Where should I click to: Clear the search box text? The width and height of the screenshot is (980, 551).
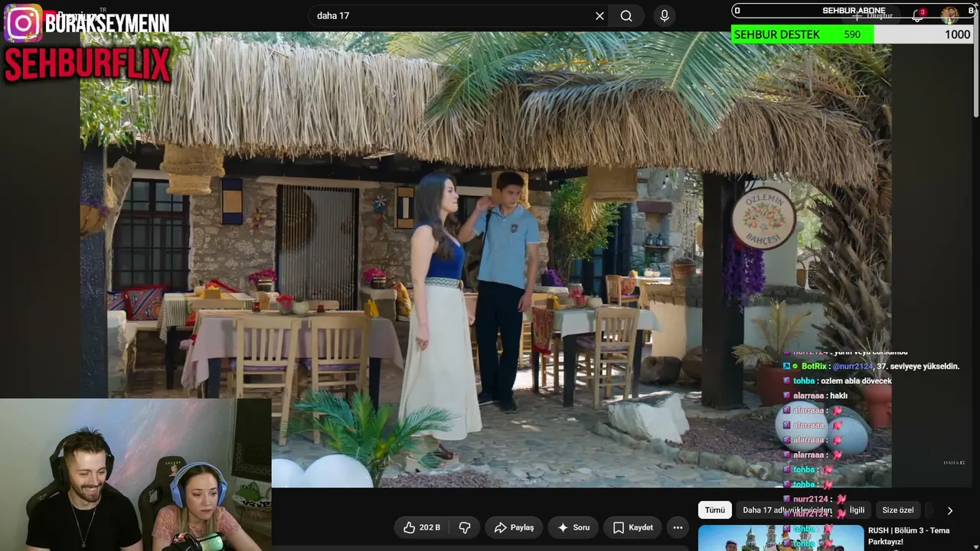(599, 16)
